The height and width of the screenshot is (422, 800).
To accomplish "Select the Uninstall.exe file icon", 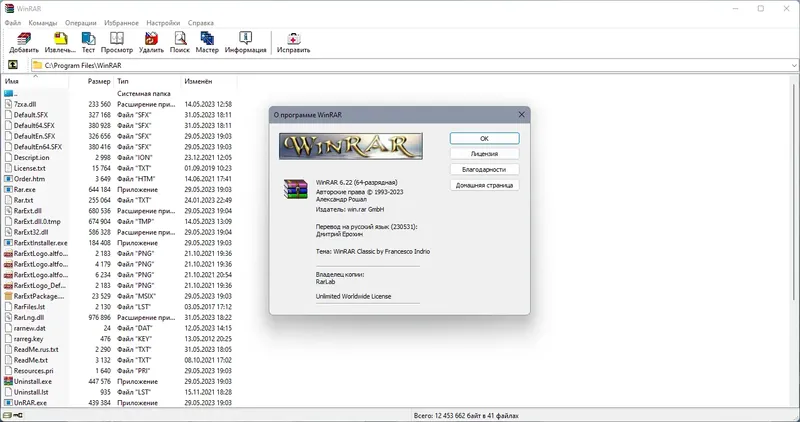I will (x=8, y=381).
